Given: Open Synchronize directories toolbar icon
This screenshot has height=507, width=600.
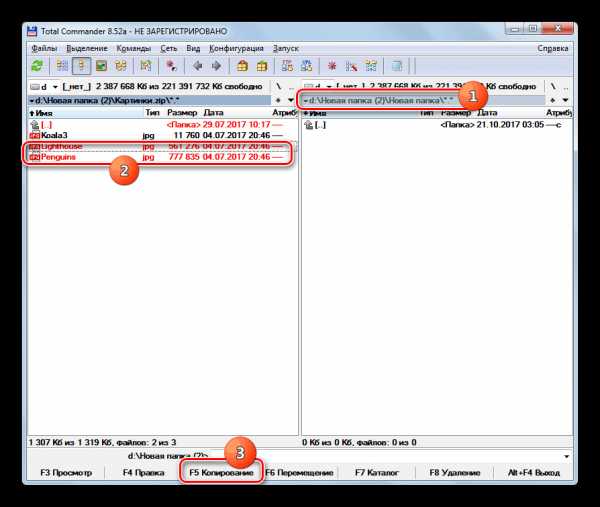Looking at the screenshot, I should tap(371, 66).
